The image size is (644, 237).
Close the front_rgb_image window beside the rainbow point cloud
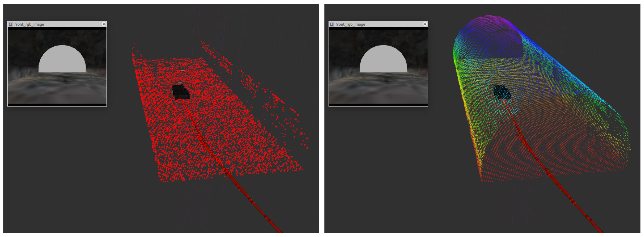click(425, 24)
